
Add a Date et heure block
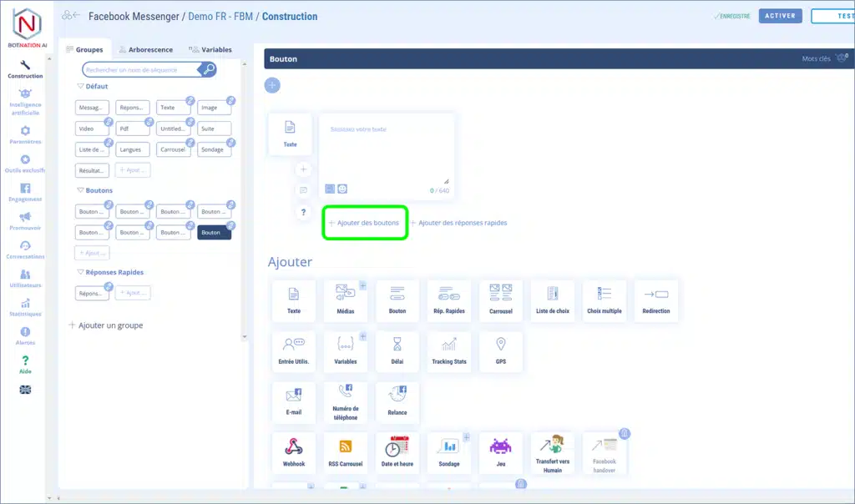[397, 452]
